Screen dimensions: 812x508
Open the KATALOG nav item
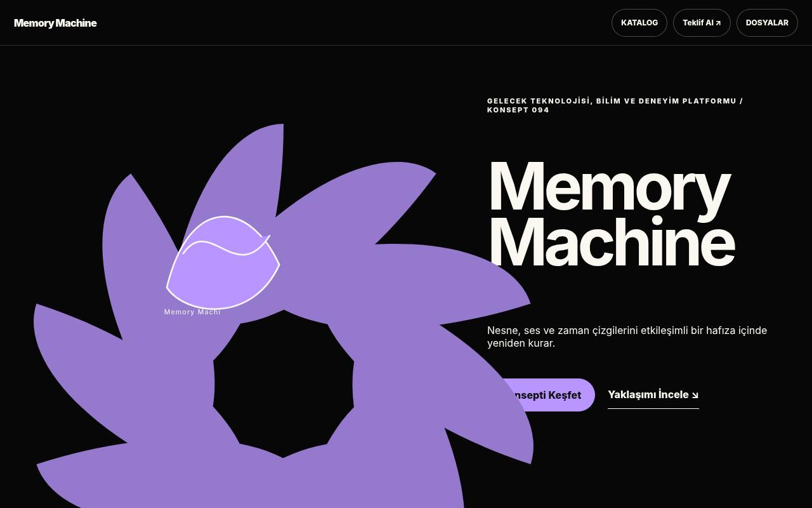[639, 23]
